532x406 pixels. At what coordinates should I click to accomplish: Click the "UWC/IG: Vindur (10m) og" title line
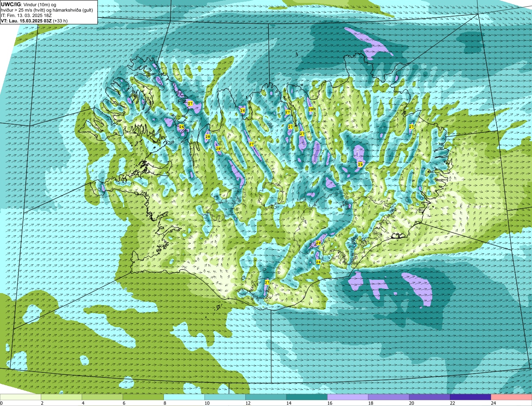pos(29,4)
